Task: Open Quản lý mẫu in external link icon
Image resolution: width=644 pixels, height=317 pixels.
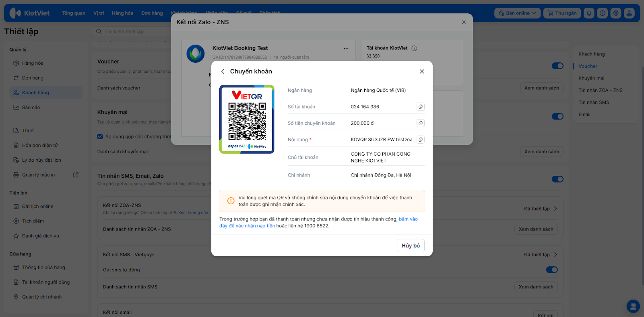Action: pyautogui.click(x=76, y=175)
